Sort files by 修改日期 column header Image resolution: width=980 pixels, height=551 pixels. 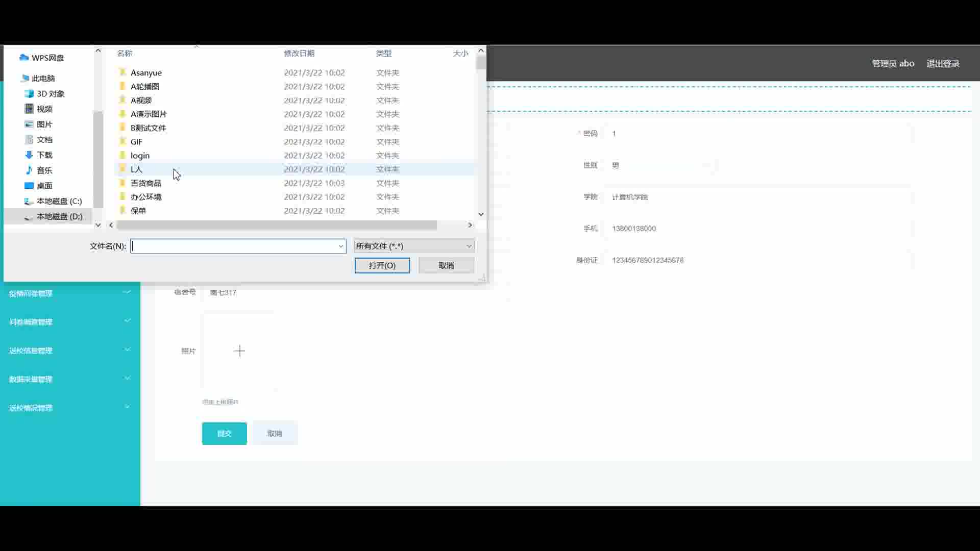pyautogui.click(x=299, y=53)
